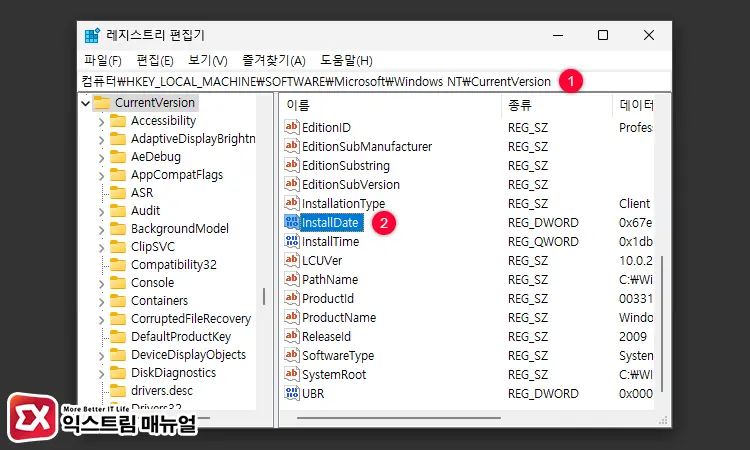Viewport: 750px width, 450px height.
Task: Select the BackgroundModel tree key
Action: click(180, 229)
